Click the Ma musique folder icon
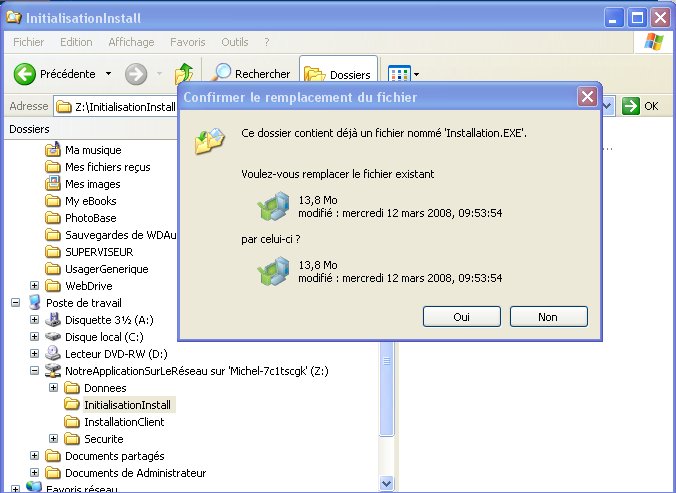The height and width of the screenshot is (493, 676). (53, 150)
